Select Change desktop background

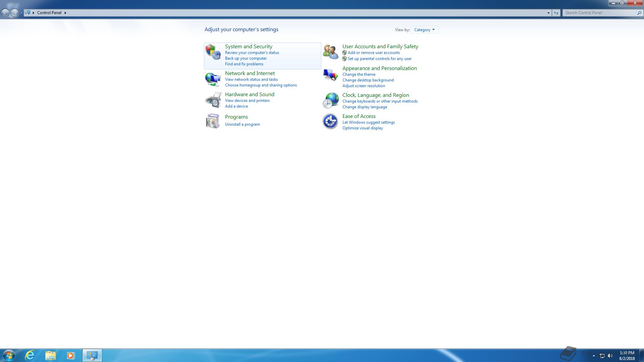click(x=368, y=80)
